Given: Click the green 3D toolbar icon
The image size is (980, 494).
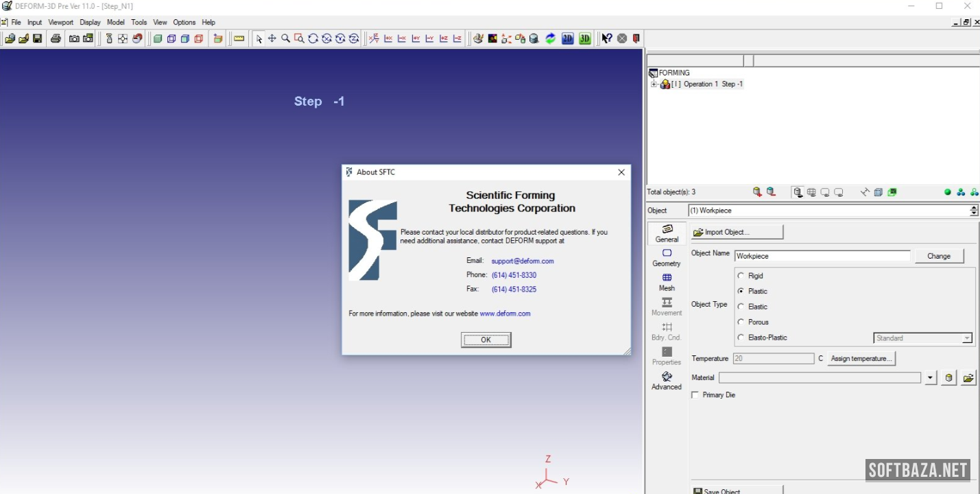Looking at the screenshot, I should tap(584, 38).
